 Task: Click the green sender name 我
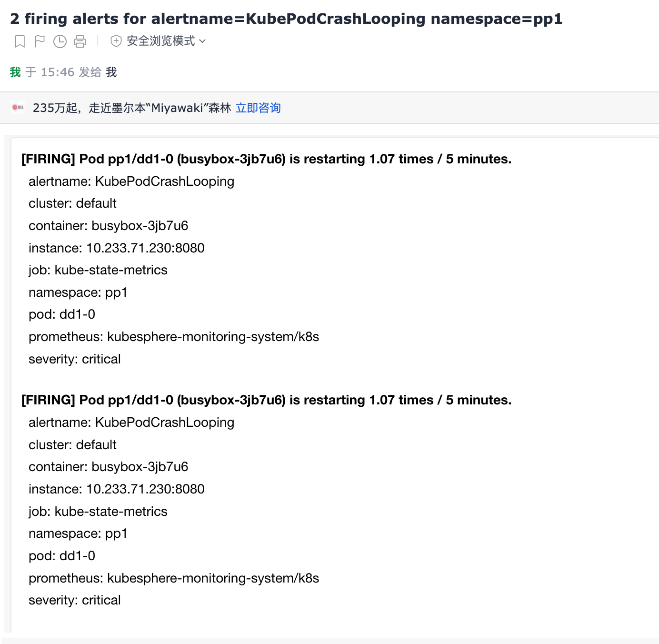15,72
